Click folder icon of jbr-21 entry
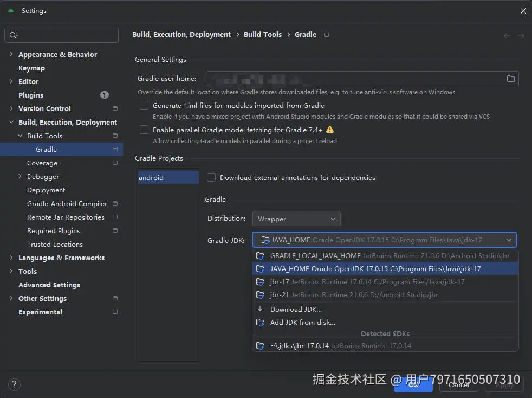Viewport: 532px width, 398px height. 260,295
